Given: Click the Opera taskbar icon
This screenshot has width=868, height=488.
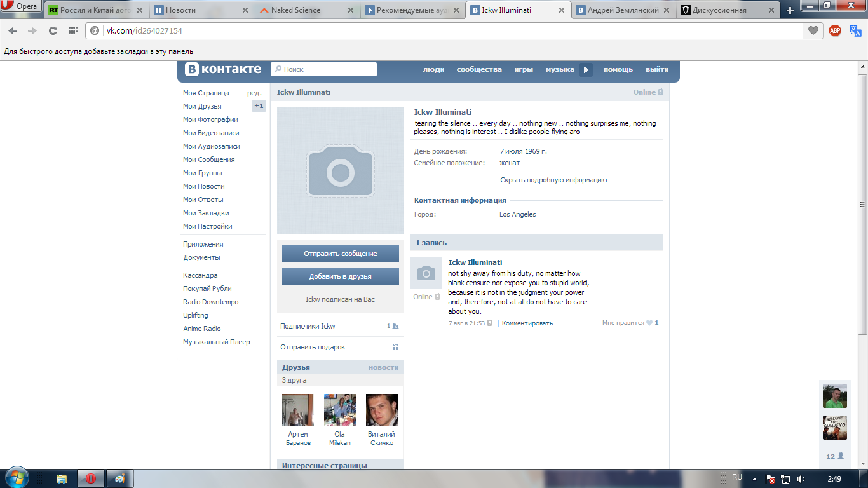Looking at the screenshot, I should click(x=91, y=478).
